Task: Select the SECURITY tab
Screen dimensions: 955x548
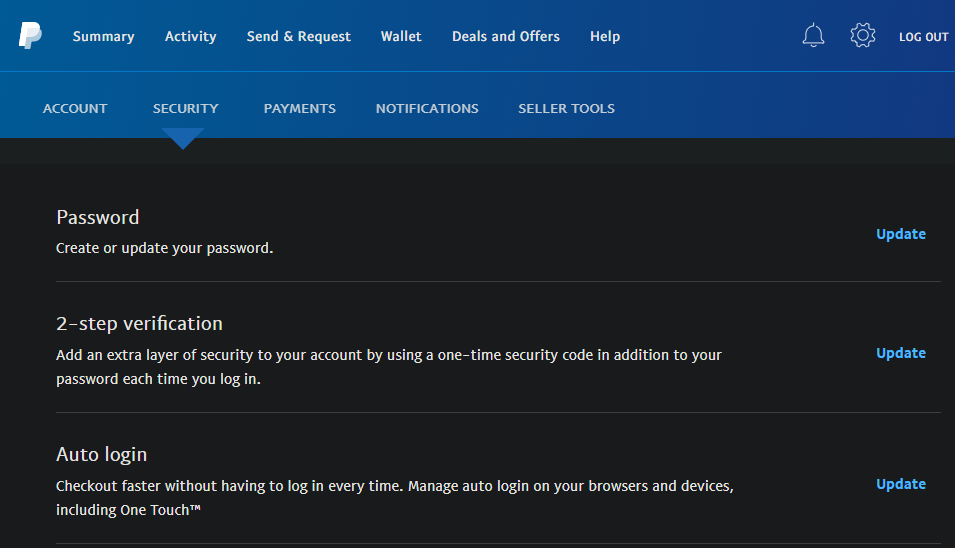Action: pyautogui.click(x=185, y=108)
